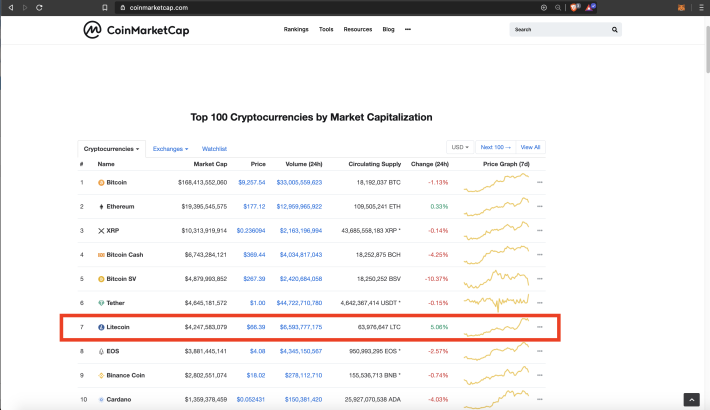The height and width of the screenshot is (410, 710).
Task: Click Tether's 24h volume link
Action: [x=299, y=303]
